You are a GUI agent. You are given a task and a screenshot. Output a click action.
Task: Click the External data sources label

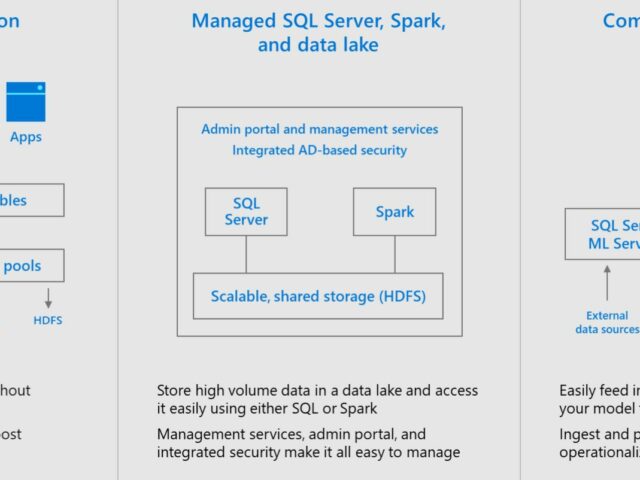(x=607, y=322)
